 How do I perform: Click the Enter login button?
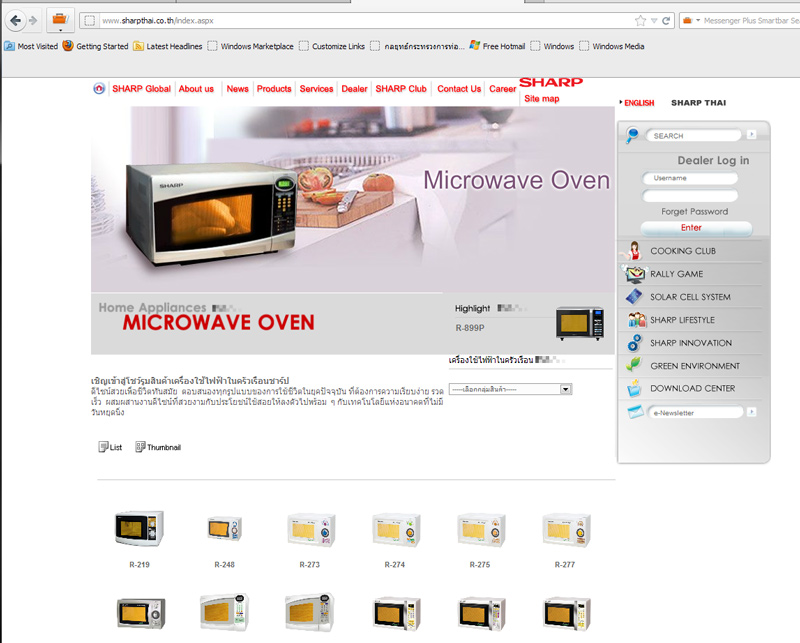tap(696, 228)
